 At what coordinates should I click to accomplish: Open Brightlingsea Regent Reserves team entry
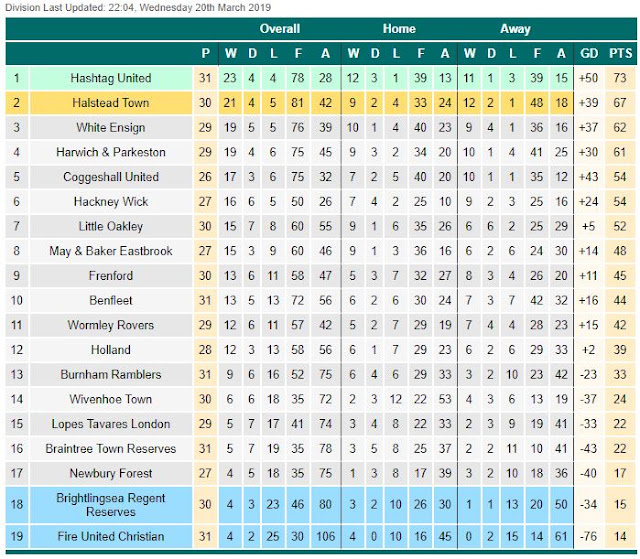(111, 505)
